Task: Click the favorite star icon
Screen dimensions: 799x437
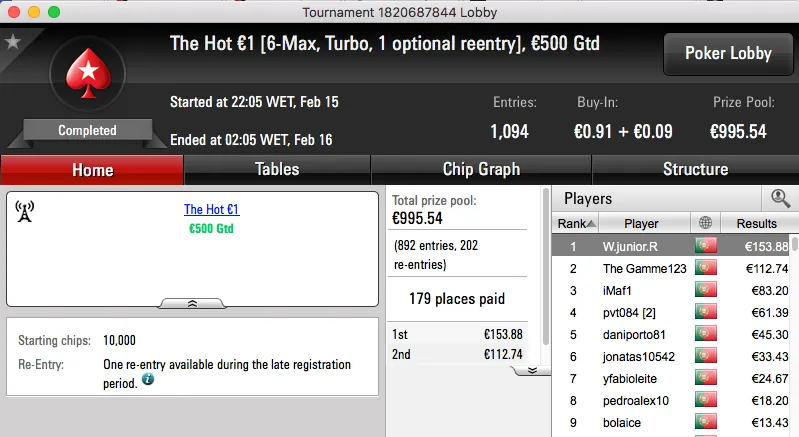Action: [x=13, y=42]
